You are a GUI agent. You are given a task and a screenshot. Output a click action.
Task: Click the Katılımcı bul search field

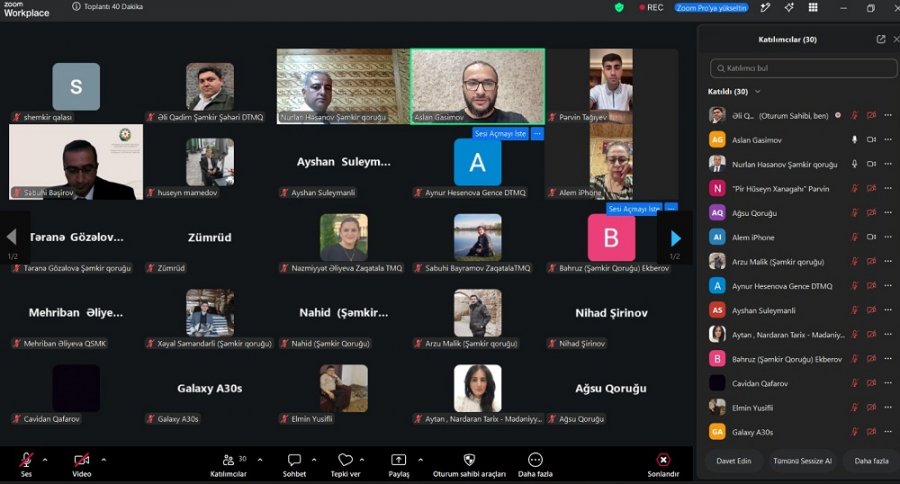pyautogui.click(x=803, y=68)
